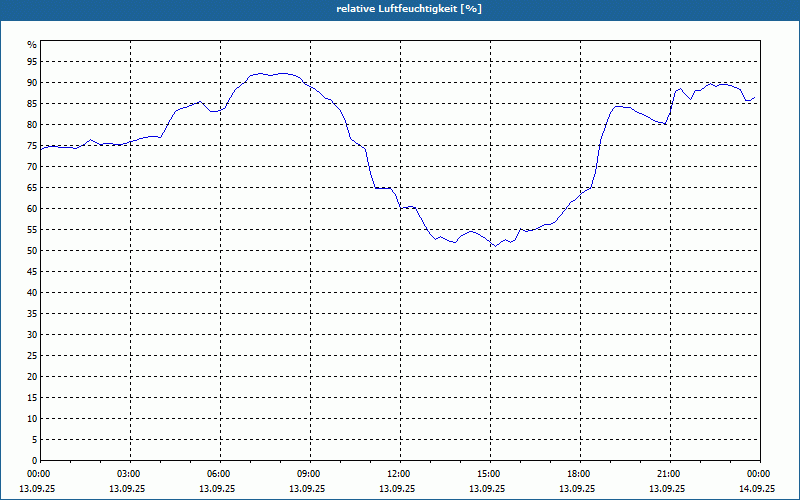This screenshot has width=800, height=500.
Task: Click the 00:00 time label above 14.09.25
Action: (760, 474)
